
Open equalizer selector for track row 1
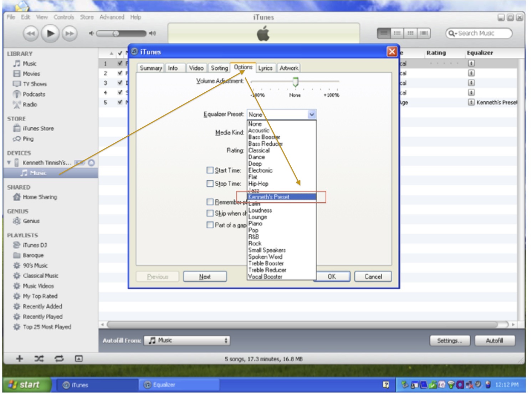pos(471,63)
